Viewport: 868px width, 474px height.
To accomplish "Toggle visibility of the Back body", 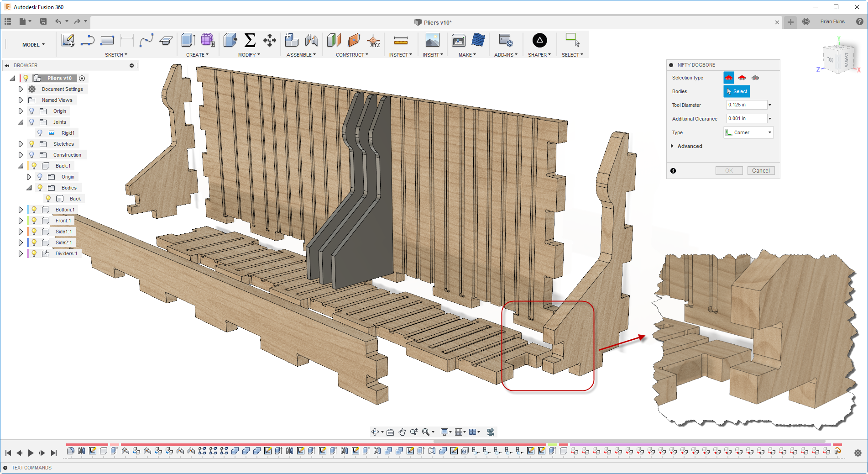I will click(x=48, y=199).
